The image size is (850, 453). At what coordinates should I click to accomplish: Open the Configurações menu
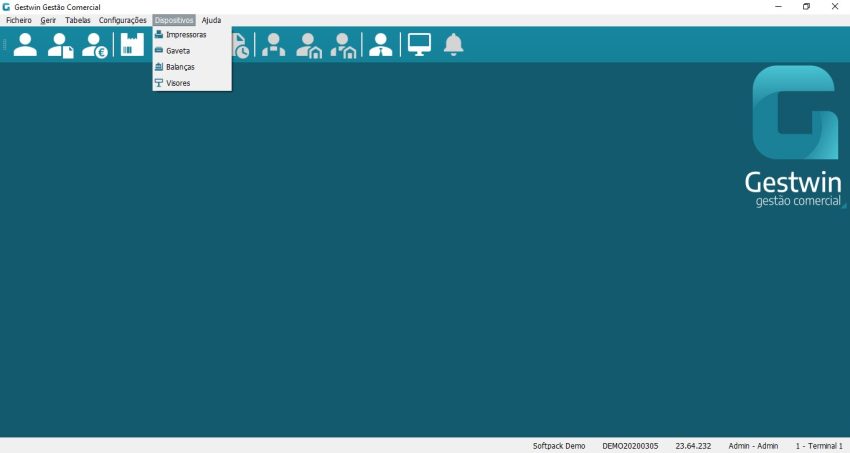tap(122, 20)
